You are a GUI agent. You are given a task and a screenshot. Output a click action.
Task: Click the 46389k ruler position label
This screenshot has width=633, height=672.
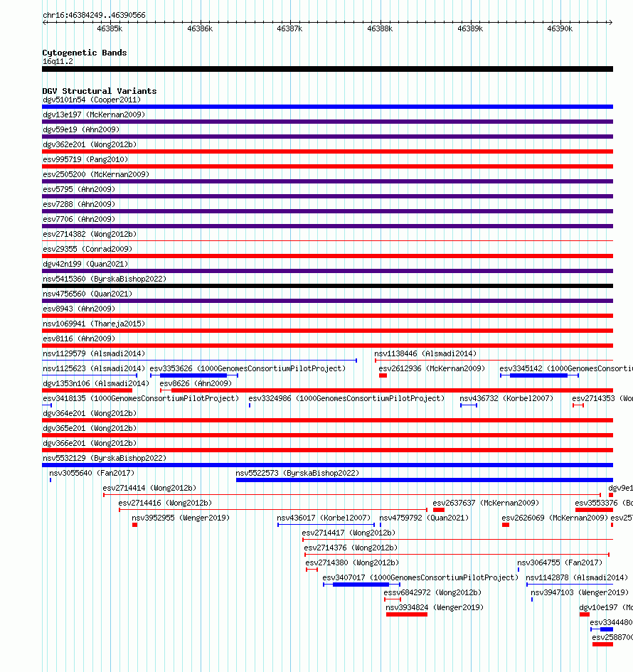(470, 28)
